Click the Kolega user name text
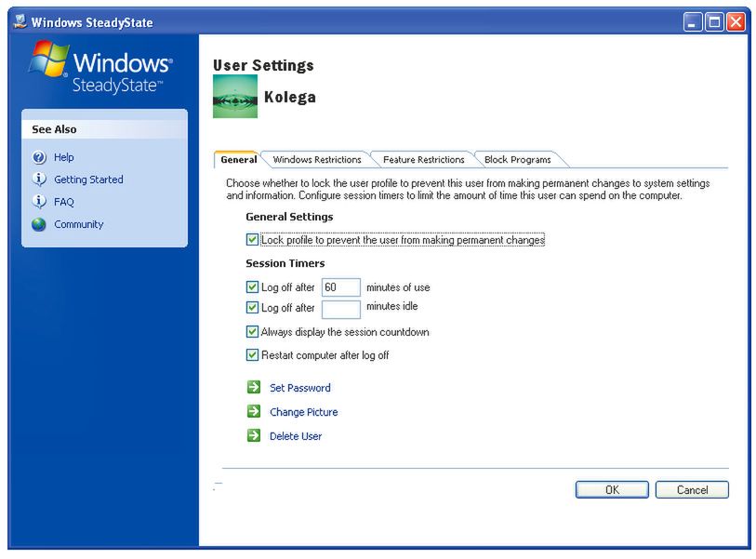The width and height of the screenshot is (756, 559). [290, 97]
